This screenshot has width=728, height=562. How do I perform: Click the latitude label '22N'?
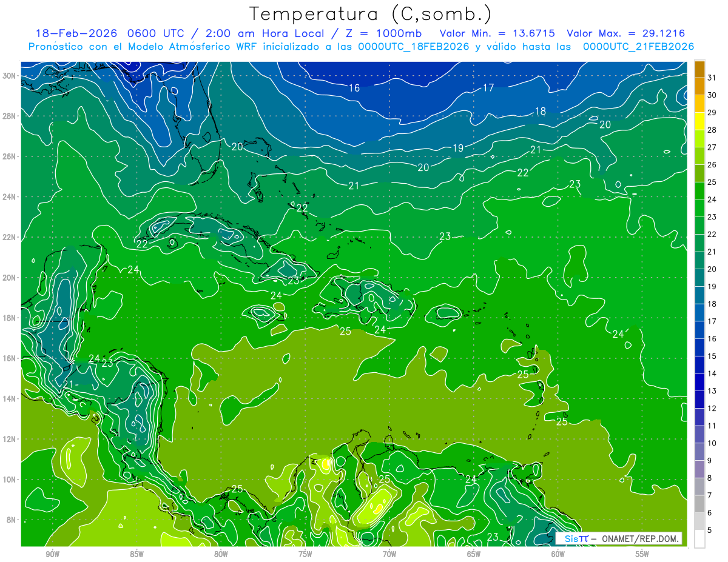click(x=10, y=237)
